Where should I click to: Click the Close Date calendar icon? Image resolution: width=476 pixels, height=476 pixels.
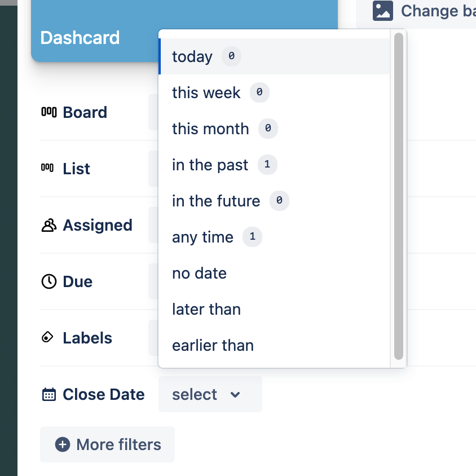point(49,394)
